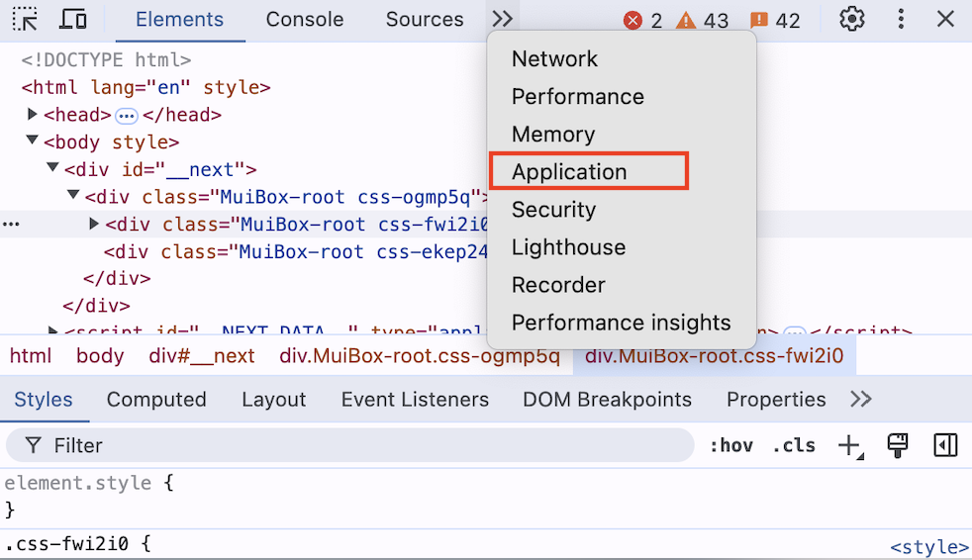Viewport: 972px width, 560px height.
Task: Open the more tabs chevron beside Sources
Action: click(502, 19)
